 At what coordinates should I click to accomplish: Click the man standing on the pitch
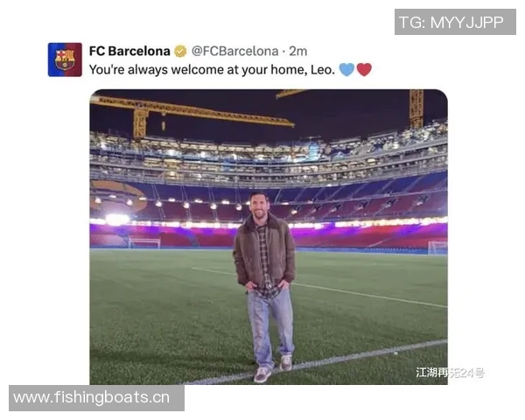[x=265, y=286]
